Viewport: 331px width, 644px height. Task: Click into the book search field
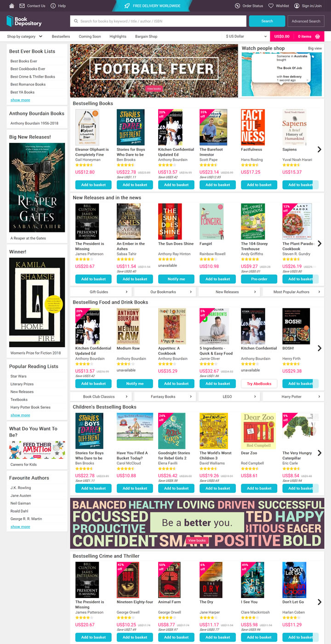pyautogui.click(x=159, y=21)
